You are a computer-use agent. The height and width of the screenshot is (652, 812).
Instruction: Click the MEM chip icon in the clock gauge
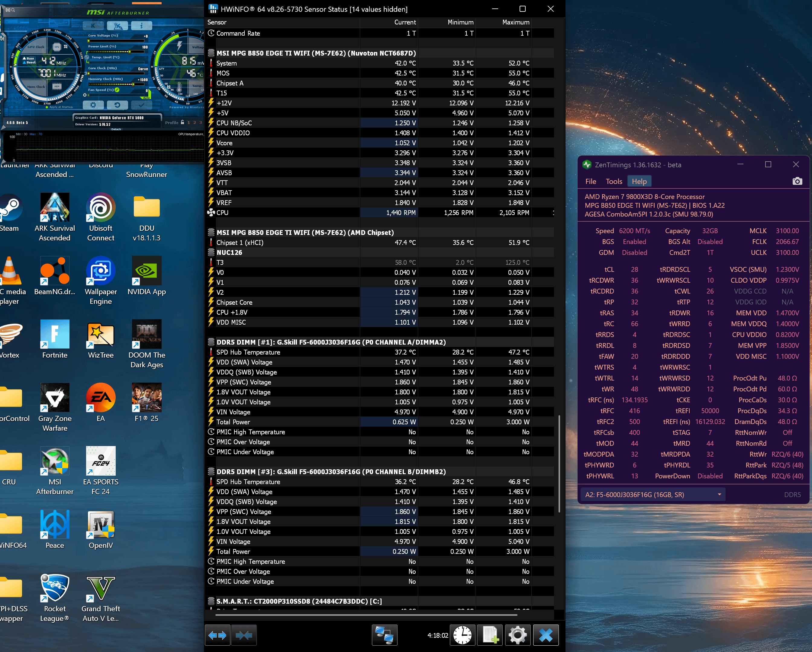tap(57, 86)
